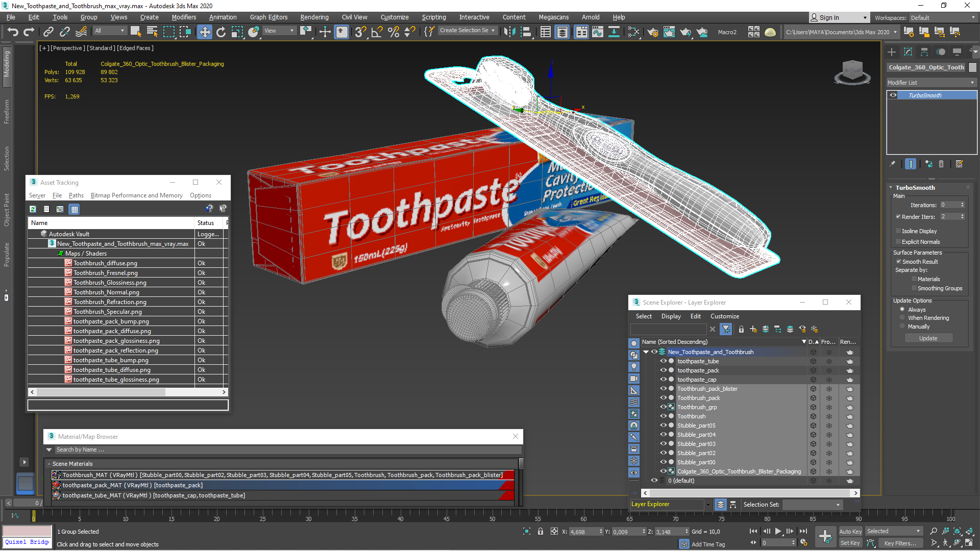Open the selection filter All dropdown

pos(110,31)
